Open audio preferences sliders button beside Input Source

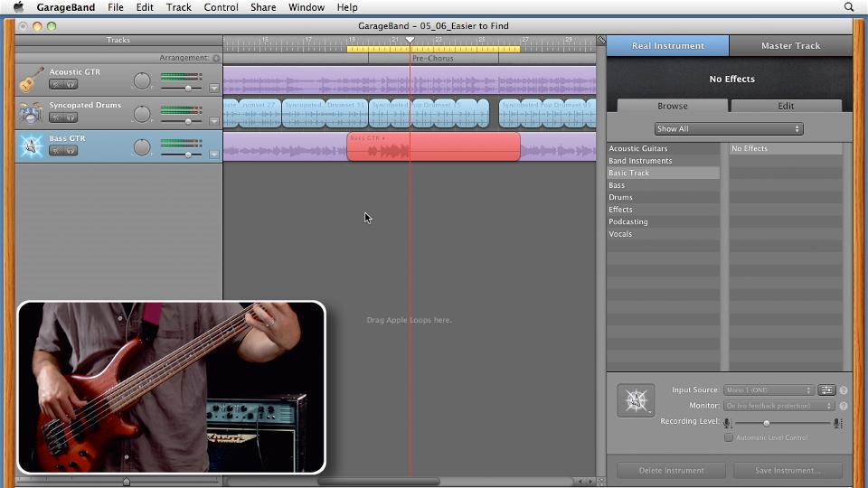tap(826, 390)
